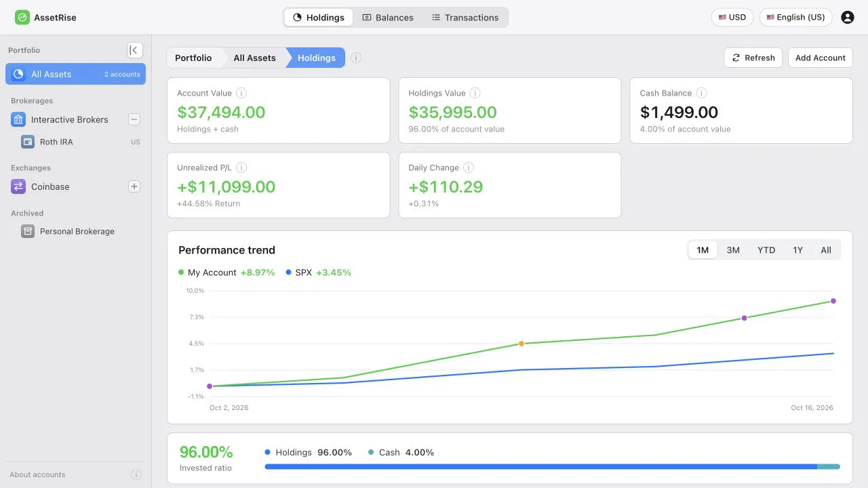Switch to the Holdings top tab

(319, 18)
